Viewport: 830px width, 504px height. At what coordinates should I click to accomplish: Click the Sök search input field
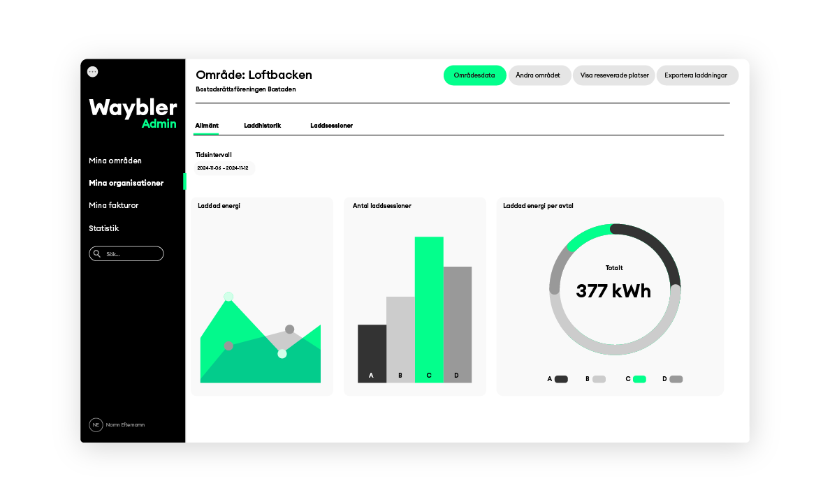[x=131, y=254]
